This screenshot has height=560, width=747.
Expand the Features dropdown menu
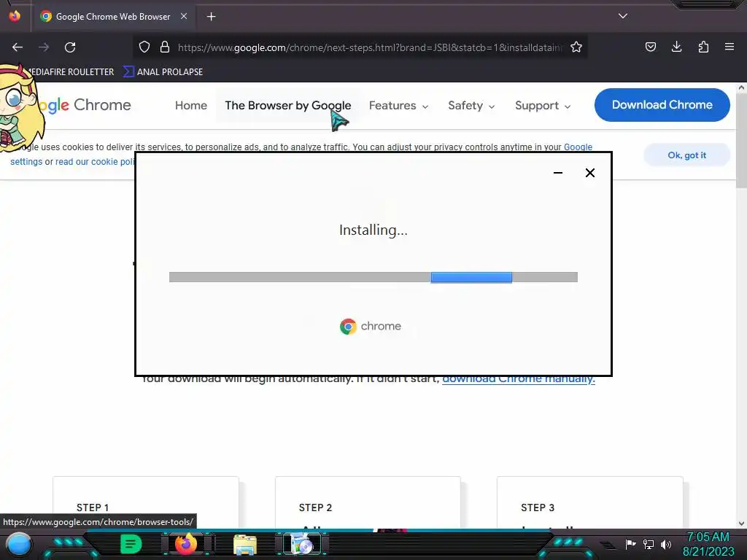[x=398, y=106]
